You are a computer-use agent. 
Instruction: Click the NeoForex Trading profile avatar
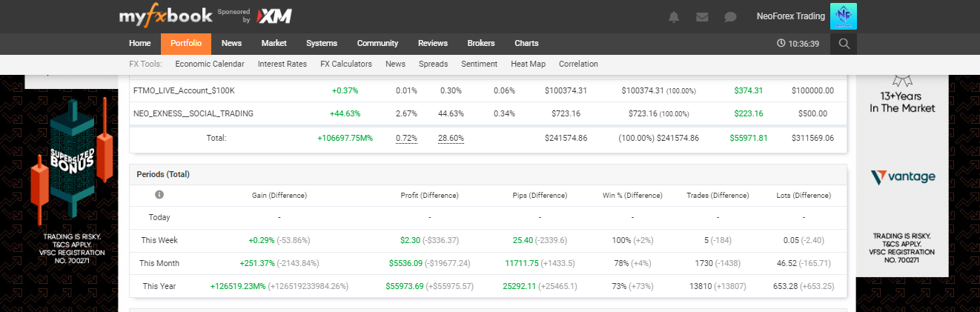[844, 16]
